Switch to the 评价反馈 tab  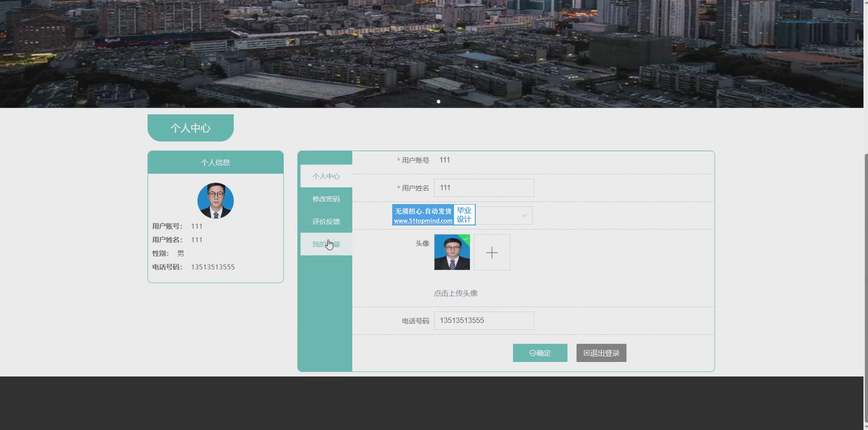pos(326,222)
